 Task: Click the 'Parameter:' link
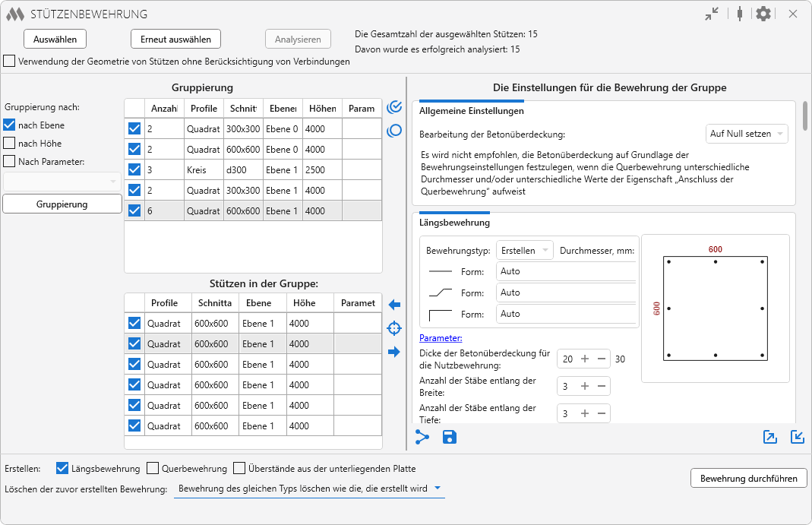441,338
